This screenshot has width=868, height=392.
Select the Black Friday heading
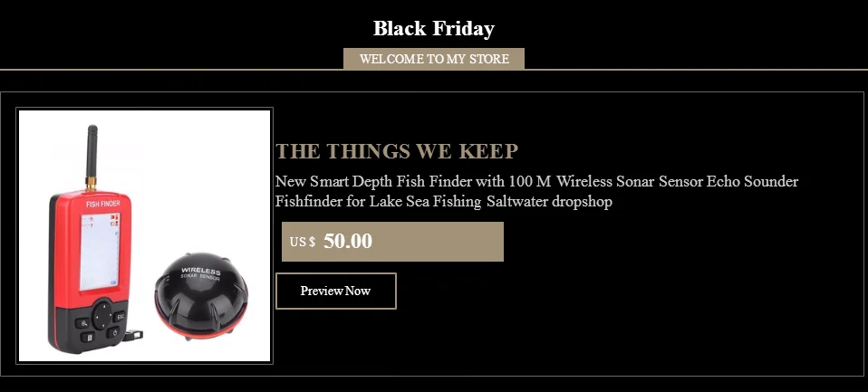tap(434, 28)
